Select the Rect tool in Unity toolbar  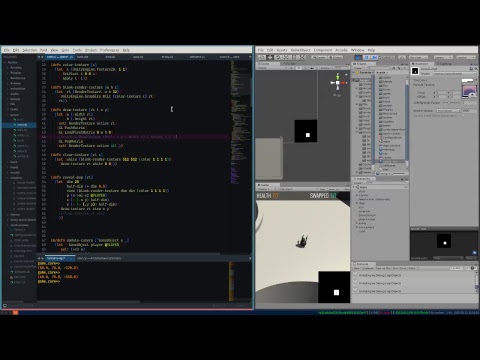click(x=294, y=57)
